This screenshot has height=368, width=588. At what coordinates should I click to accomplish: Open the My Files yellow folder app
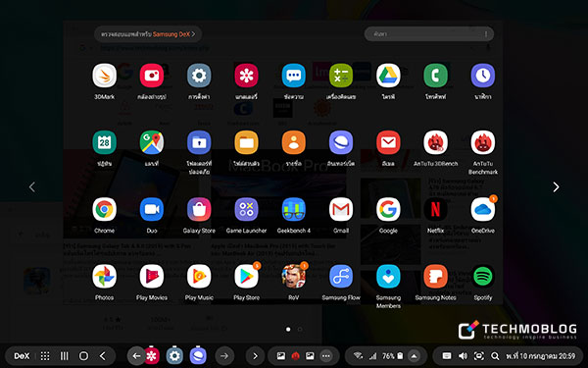coord(246,142)
